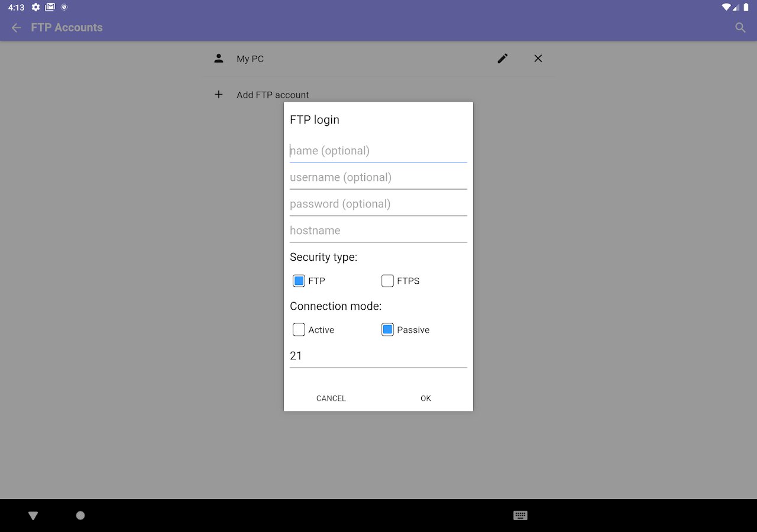Image resolution: width=757 pixels, height=532 pixels.
Task: Focus the hostname input field
Action: click(378, 231)
